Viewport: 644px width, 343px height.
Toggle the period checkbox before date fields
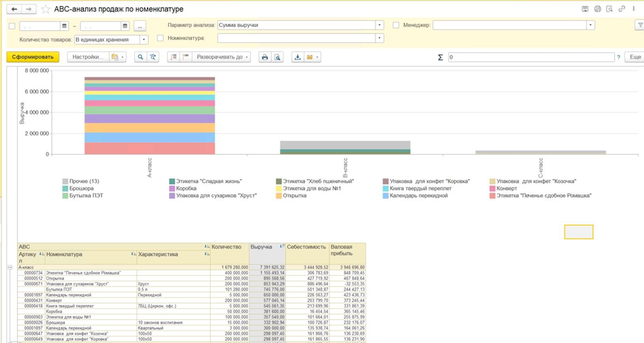(x=12, y=26)
